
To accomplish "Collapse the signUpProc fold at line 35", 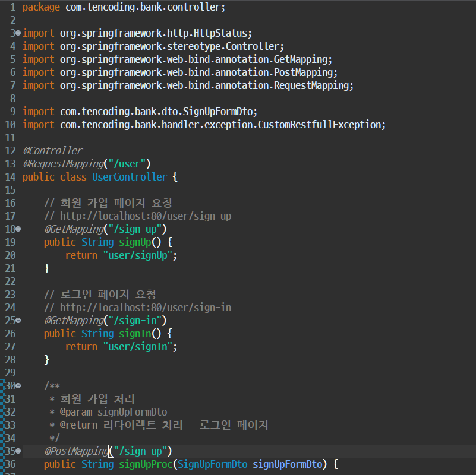I will click(x=18, y=451).
